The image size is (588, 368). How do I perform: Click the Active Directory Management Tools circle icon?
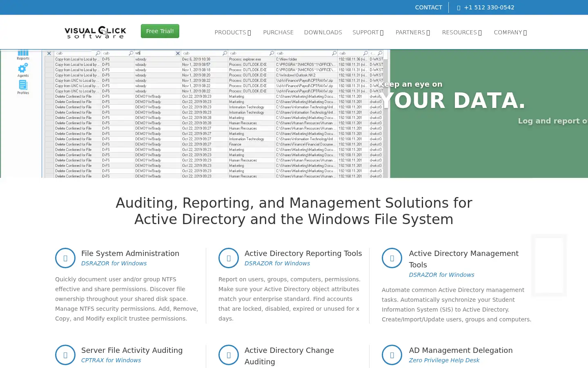click(392, 258)
